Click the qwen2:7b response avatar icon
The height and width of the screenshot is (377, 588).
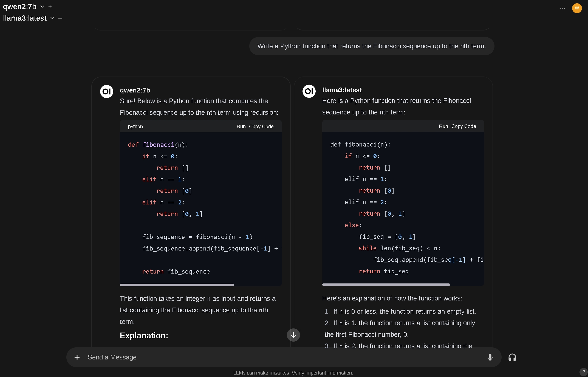(x=107, y=91)
